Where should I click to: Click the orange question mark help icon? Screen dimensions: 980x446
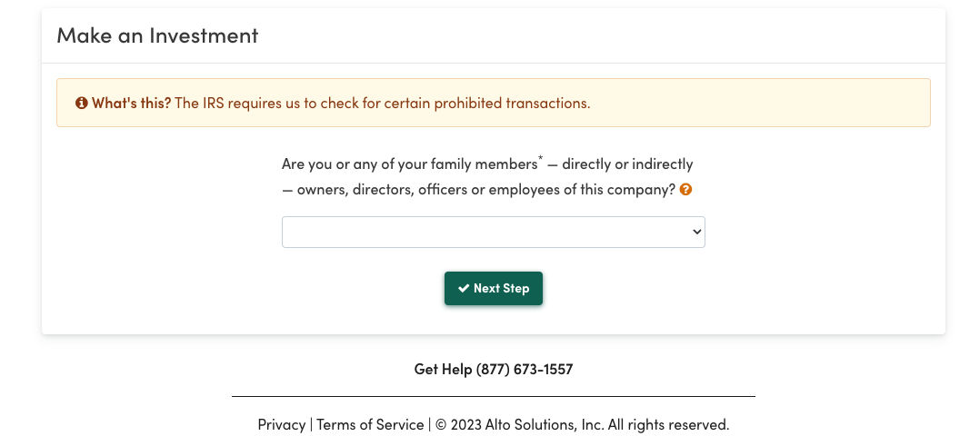(685, 189)
